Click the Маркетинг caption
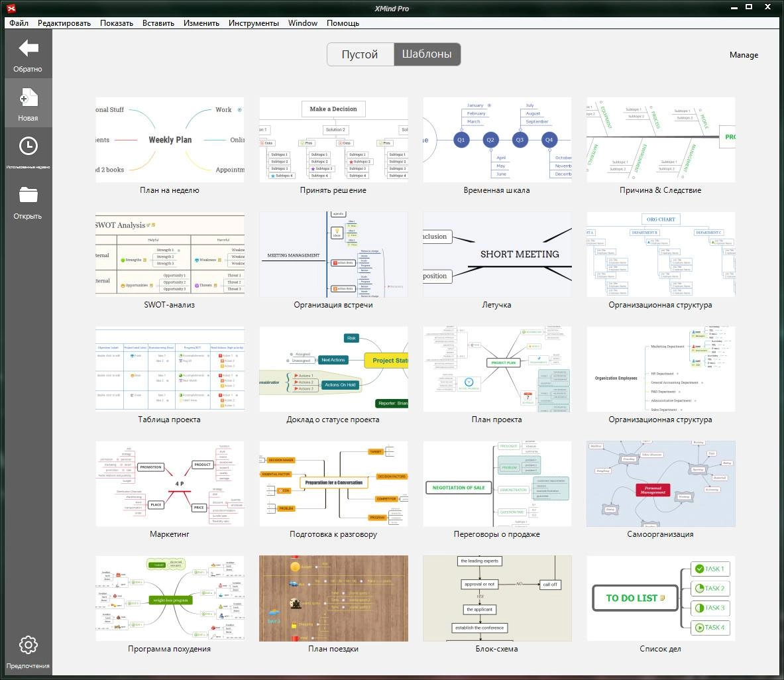Viewport: 784px width, 680px height. 170,534
